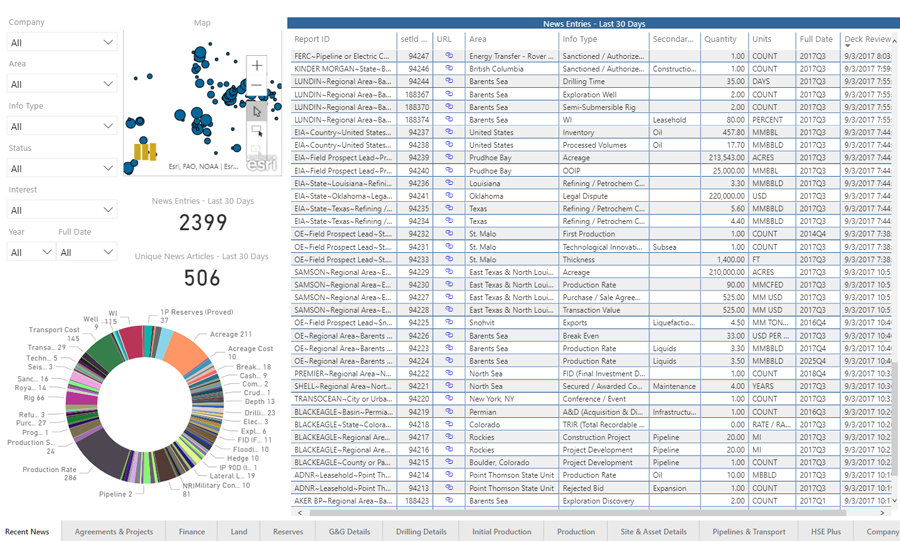Switch to HSE Plus tab
The image size is (900, 541).
click(825, 531)
